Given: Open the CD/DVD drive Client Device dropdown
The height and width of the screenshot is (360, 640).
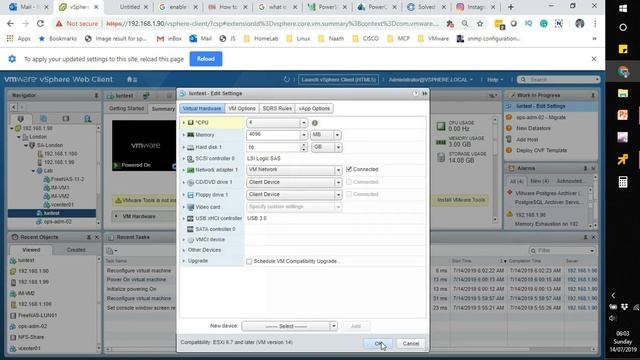Looking at the screenshot, I should point(338,182).
